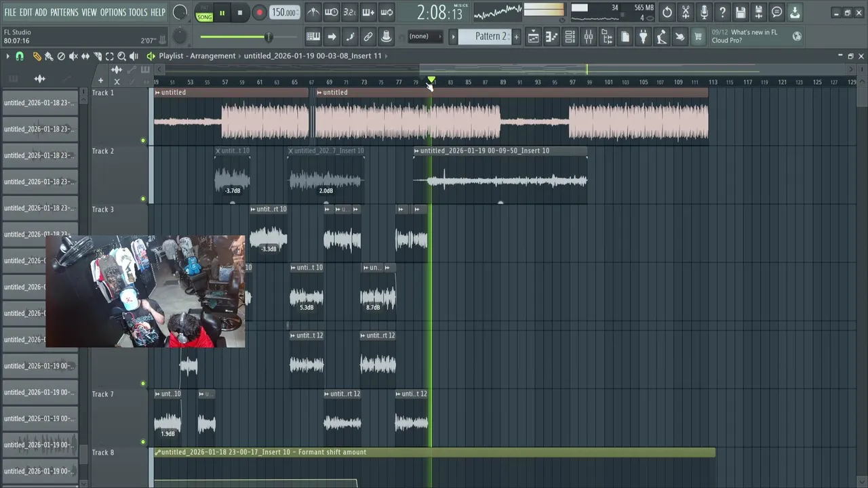Click the undo history circular arrow icon

(x=667, y=12)
